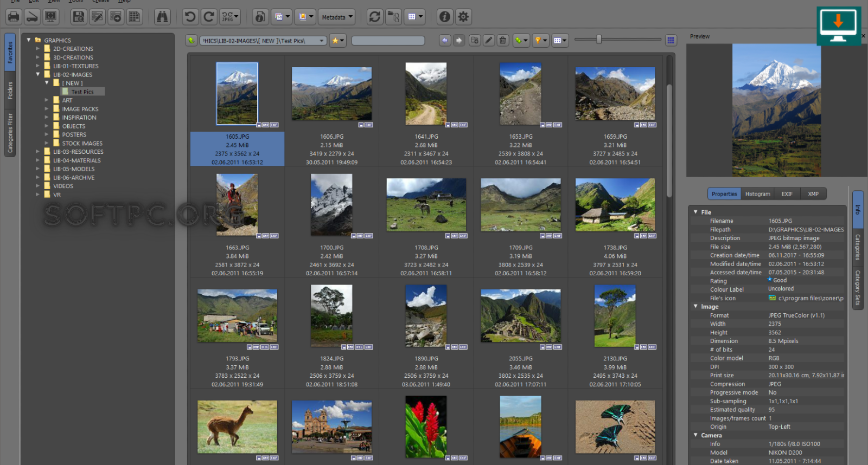Collapse the GRAPHICS tree root
The width and height of the screenshot is (868, 465).
[29, 40]
